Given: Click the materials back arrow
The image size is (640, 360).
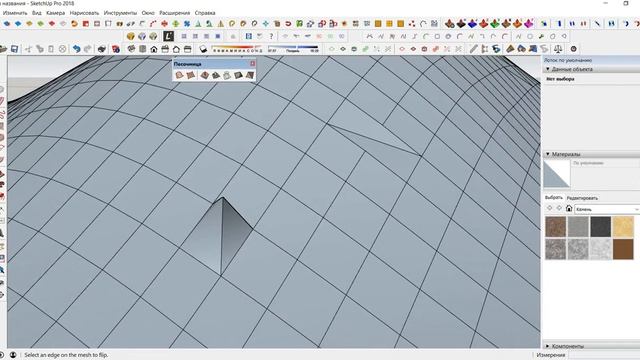Looking at the screenshot, I should point(549,209).
